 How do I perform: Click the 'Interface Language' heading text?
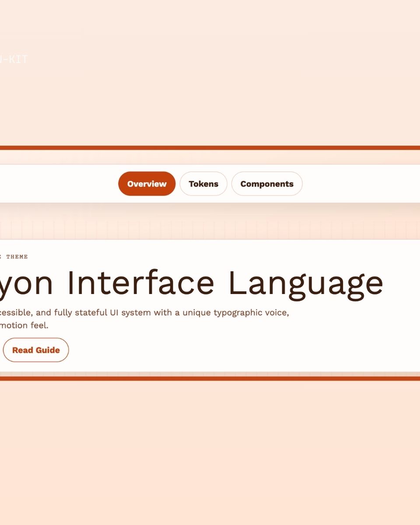(x=225, y=284)
